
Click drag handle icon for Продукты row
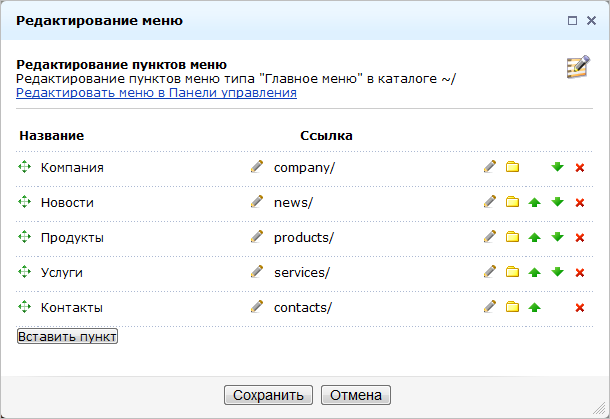coord(24,237)
